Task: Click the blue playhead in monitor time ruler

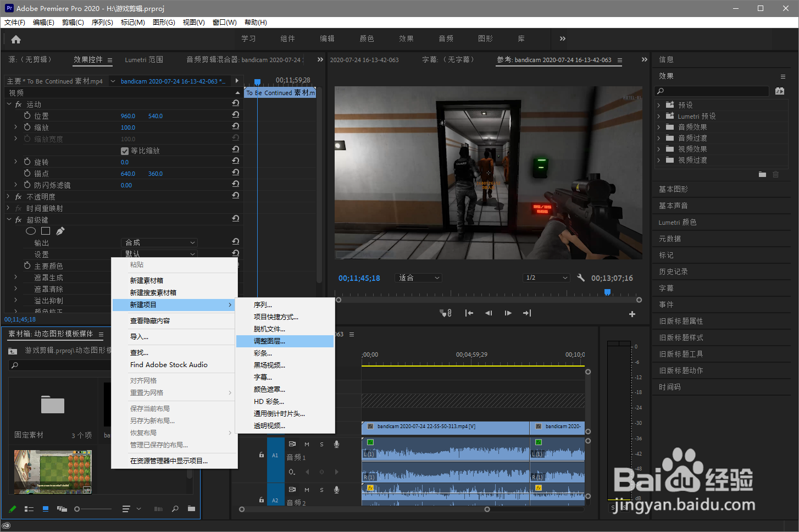Action: pyautogui.click(x=607, y=292)
